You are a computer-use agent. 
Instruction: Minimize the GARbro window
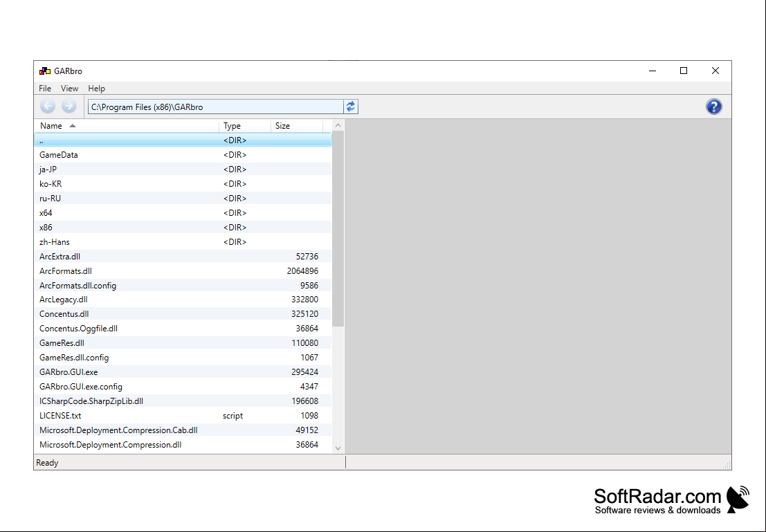point(653,71)
